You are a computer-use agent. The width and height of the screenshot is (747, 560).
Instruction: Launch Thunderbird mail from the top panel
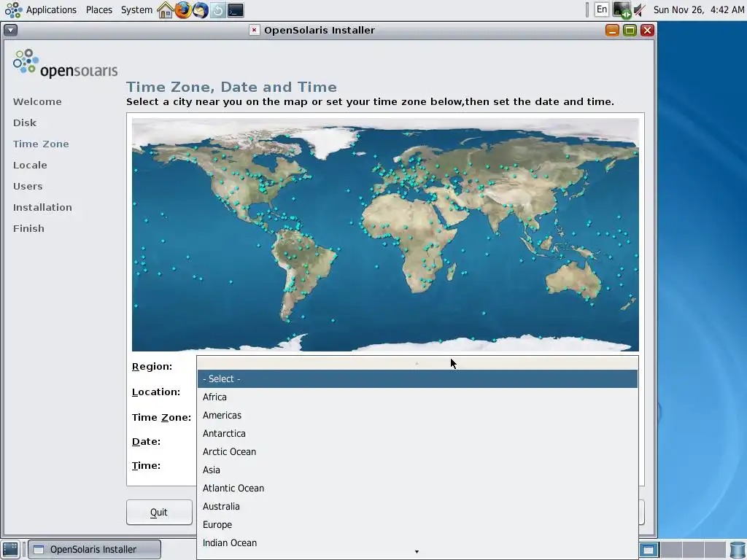[200, 9]
